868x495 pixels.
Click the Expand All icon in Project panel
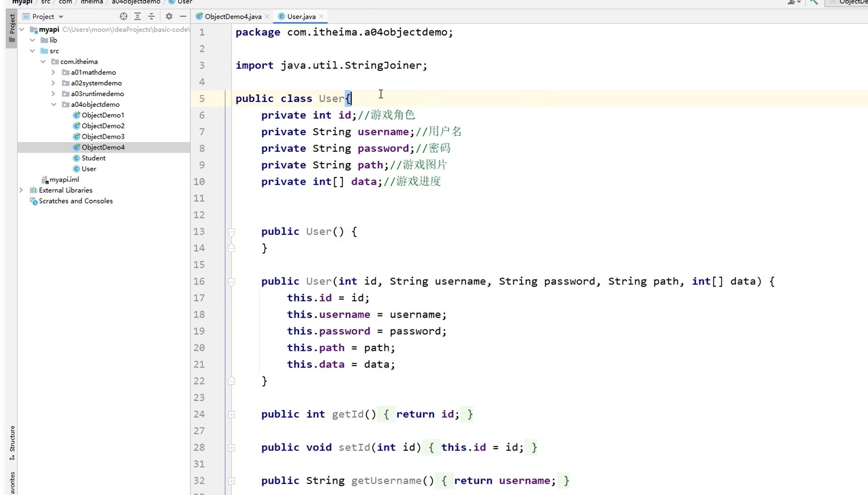click(138, 16)
